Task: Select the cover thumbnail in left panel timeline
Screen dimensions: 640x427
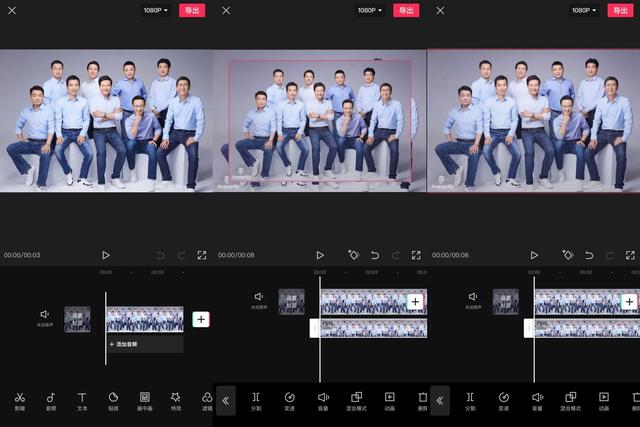Action: [x=77, y=319]
